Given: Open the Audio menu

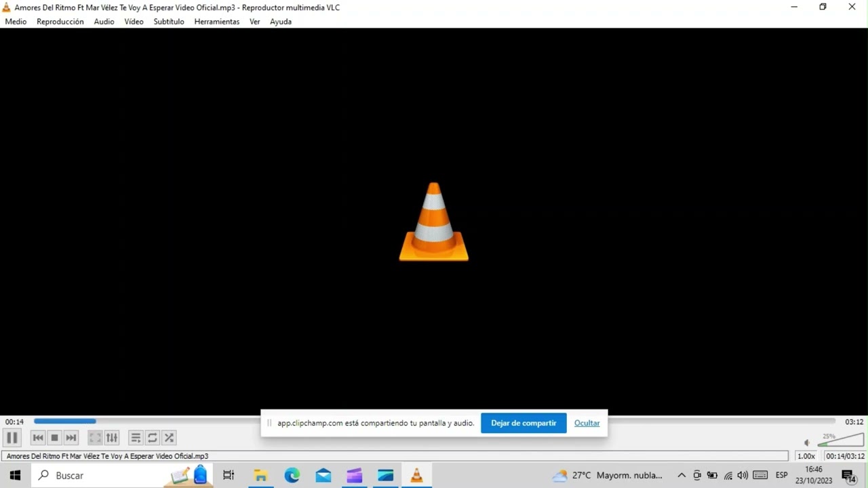Looking at the screenshot, I should point(104,22).
